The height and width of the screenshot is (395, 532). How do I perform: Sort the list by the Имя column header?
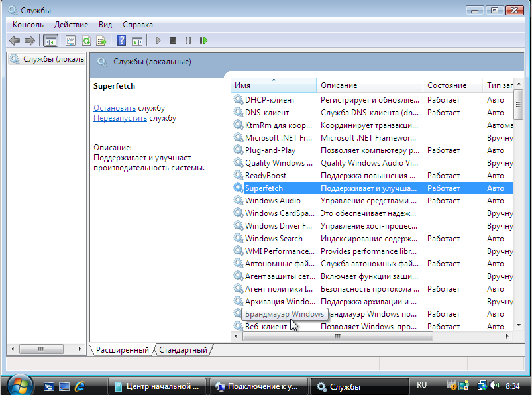pyautogui.click(x=272, y=85)
